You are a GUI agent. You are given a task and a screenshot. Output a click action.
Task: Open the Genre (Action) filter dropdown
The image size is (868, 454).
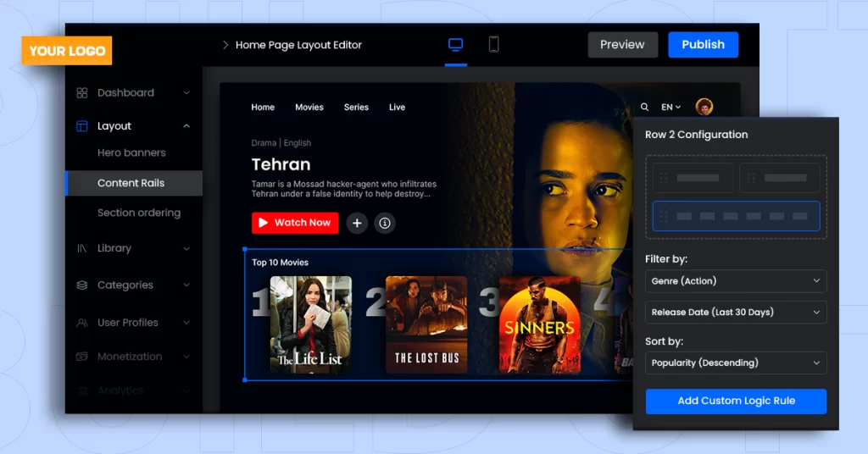(736, 281)
